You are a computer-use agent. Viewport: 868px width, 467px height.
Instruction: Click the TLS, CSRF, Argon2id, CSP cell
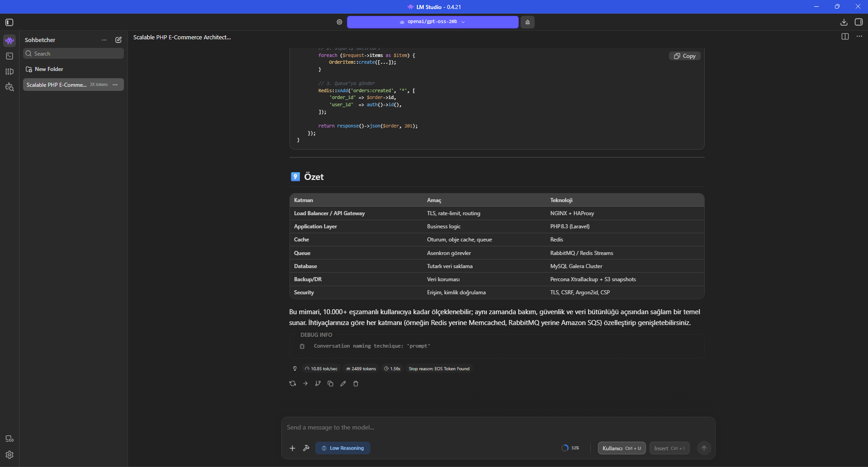[x=580, y=292]
